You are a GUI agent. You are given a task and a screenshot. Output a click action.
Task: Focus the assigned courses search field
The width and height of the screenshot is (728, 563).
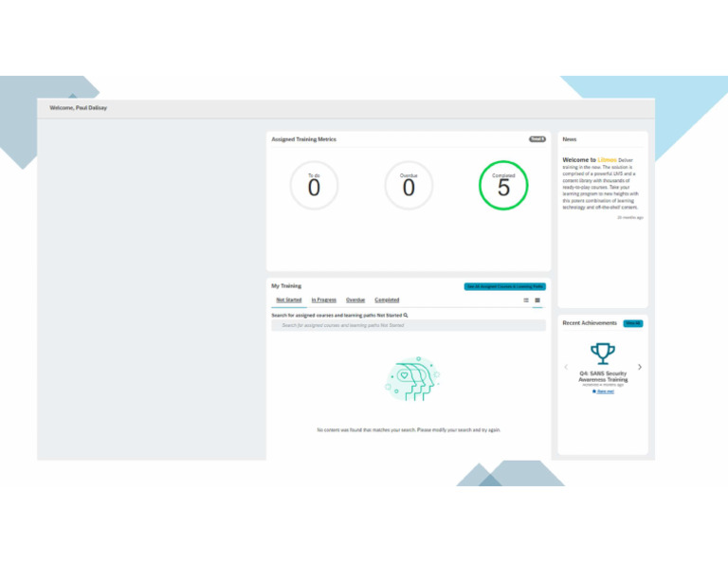pyautogui.click(x=409, y=325)
